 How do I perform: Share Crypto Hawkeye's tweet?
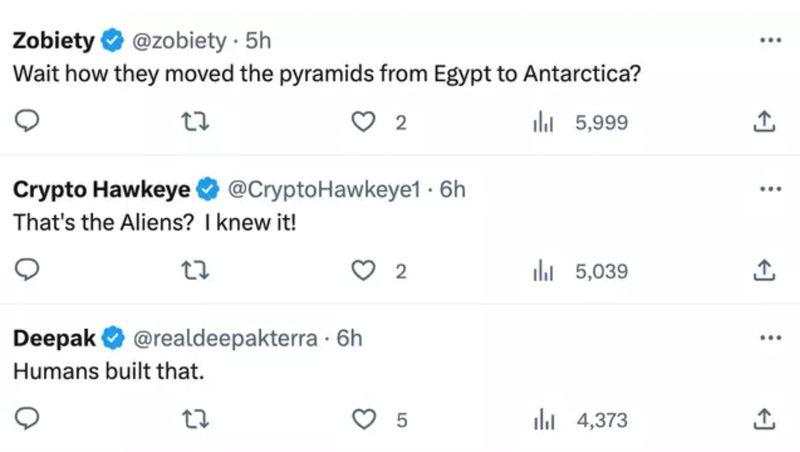[764, 271]
